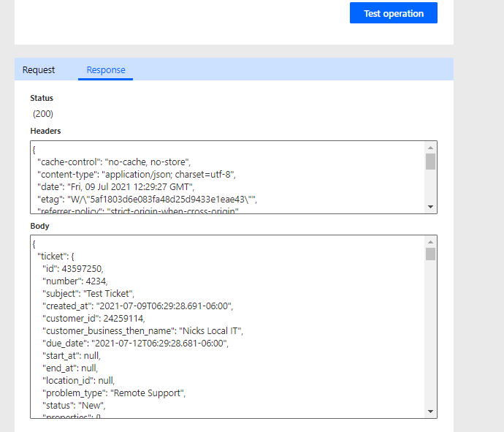
Task: Click the Body scrollbar thumb
Action: [431, 254]
